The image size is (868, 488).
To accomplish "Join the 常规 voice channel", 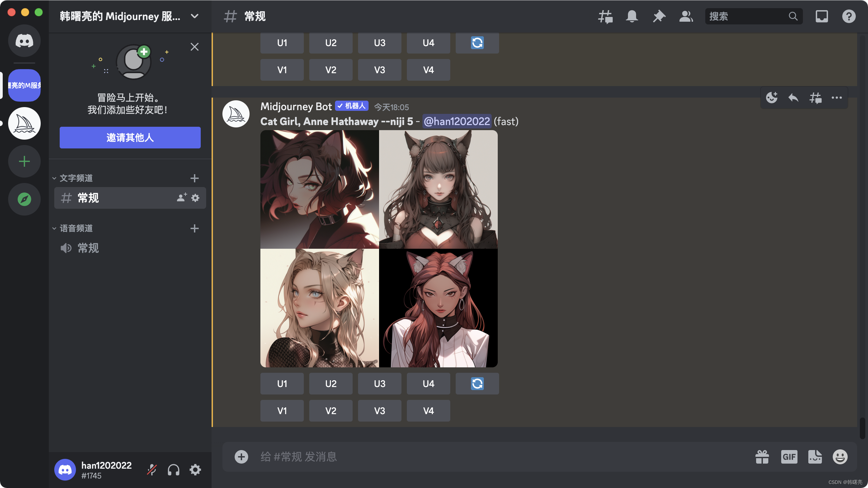I will pos(88,248).
